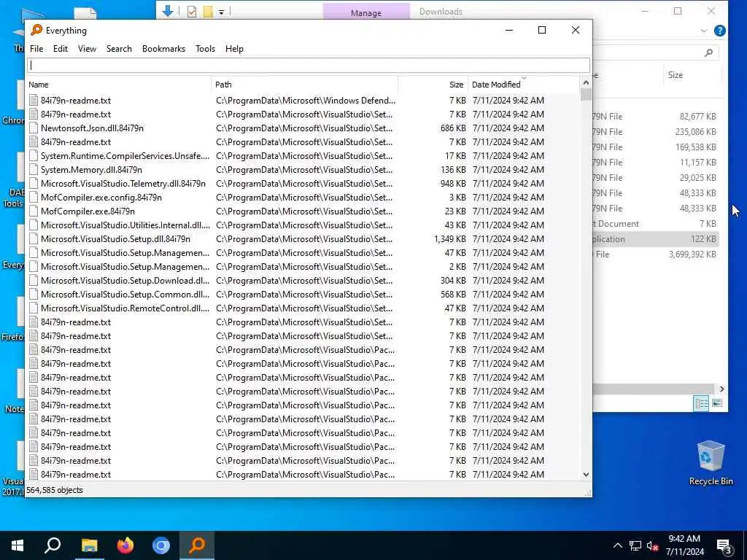The image size is (747, 560).
Task: Click the horizontal scroll right arrow in Explorer
Action: pyautogui.click(x=721, y=389)
